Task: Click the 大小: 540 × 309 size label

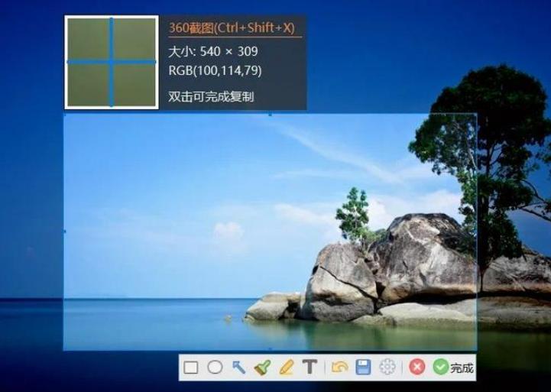Action: click(x=212, y=52)
